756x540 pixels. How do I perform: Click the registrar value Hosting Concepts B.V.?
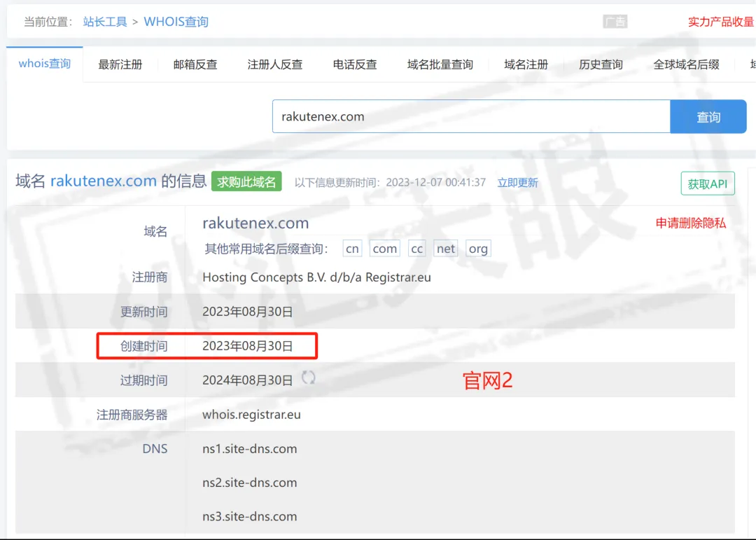pos(317,277)
